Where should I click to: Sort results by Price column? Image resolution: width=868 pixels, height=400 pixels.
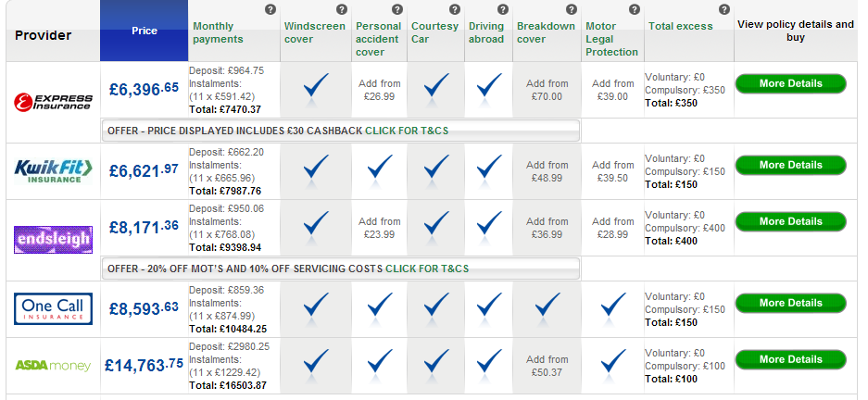pyautogui.click(x=145, y=31)
